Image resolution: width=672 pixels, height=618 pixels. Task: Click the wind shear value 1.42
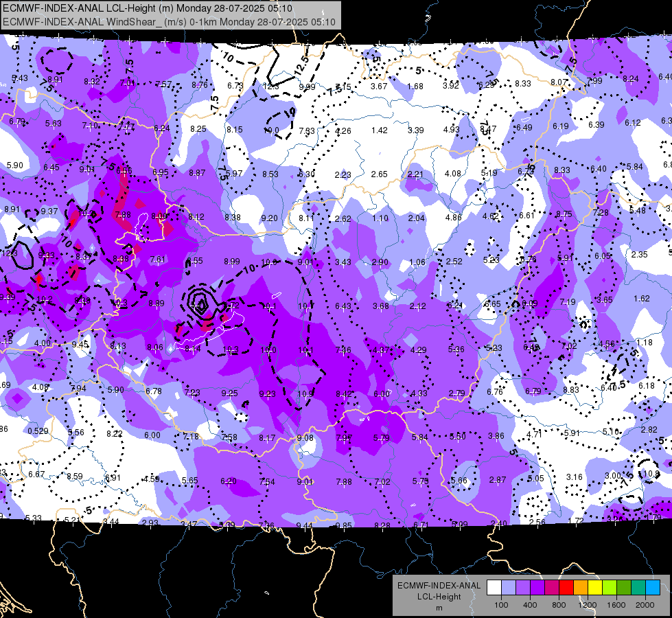[380, 130]
